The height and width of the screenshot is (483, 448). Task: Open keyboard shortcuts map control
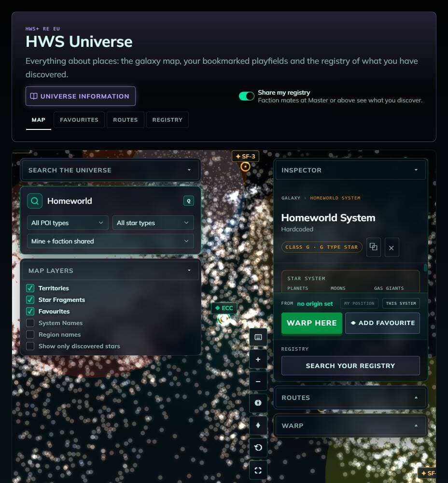point(258,337)
